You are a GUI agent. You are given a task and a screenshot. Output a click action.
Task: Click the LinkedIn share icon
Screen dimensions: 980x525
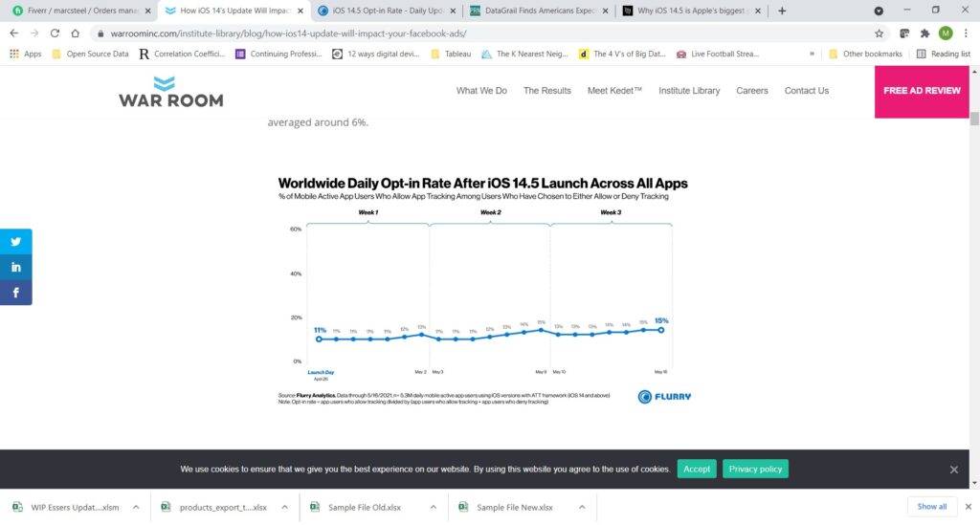point(16,267)
